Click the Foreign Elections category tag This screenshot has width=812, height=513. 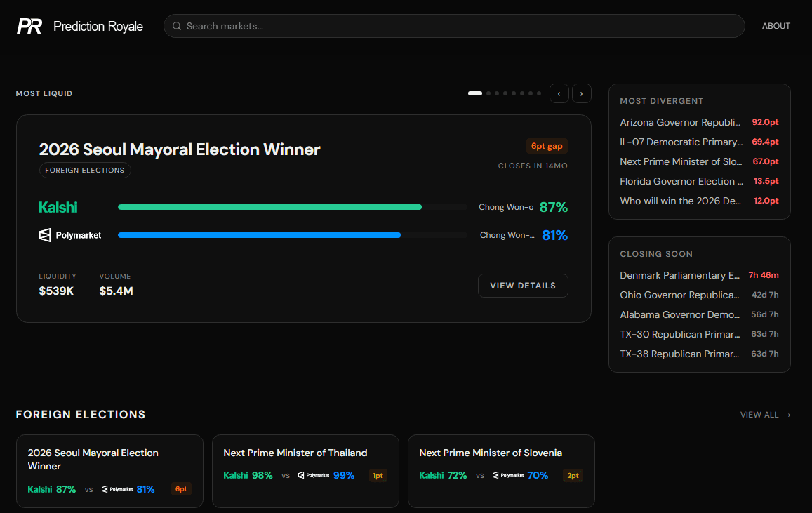tap(85, 170)
